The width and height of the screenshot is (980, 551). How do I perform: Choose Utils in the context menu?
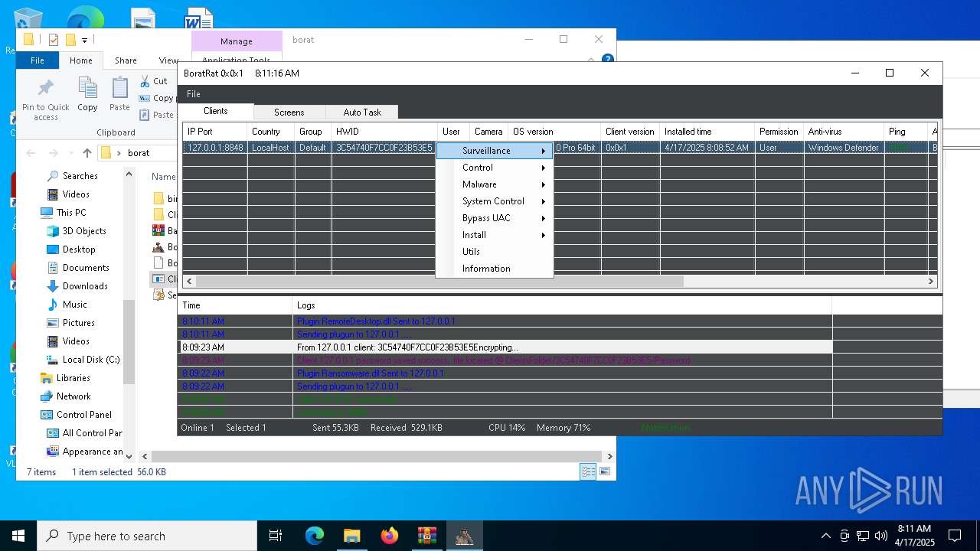coord(495,252)
